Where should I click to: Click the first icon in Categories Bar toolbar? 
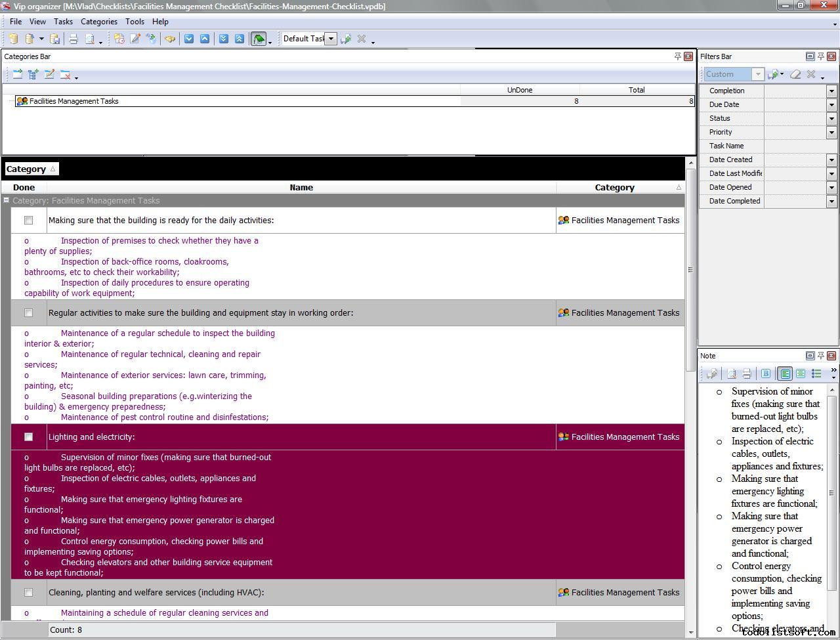click(18, 75)
